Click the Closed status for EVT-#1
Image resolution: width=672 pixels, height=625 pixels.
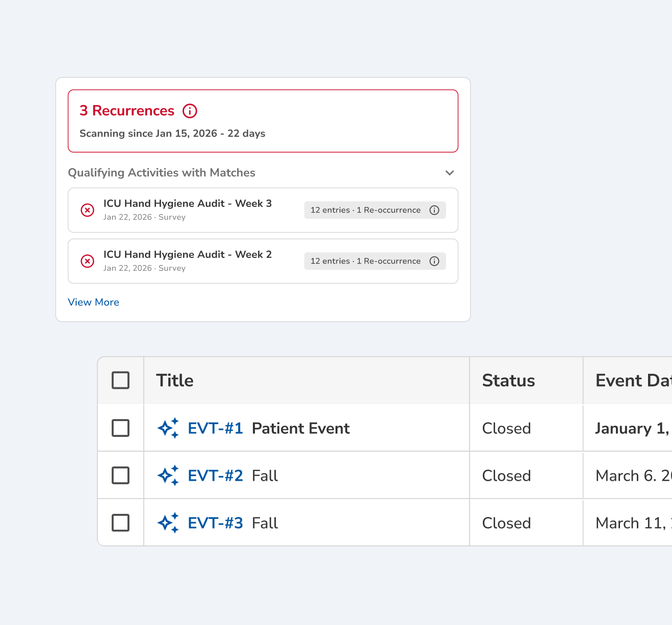click(506, 428)
